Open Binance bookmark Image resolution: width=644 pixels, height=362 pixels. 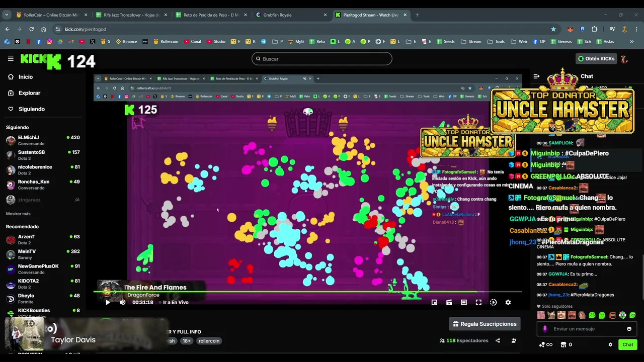coord(126,42)
